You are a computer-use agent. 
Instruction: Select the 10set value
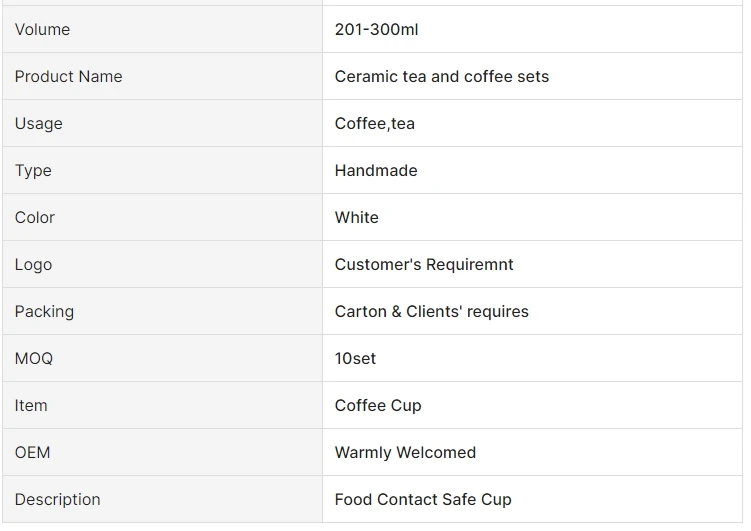(355, 359)
